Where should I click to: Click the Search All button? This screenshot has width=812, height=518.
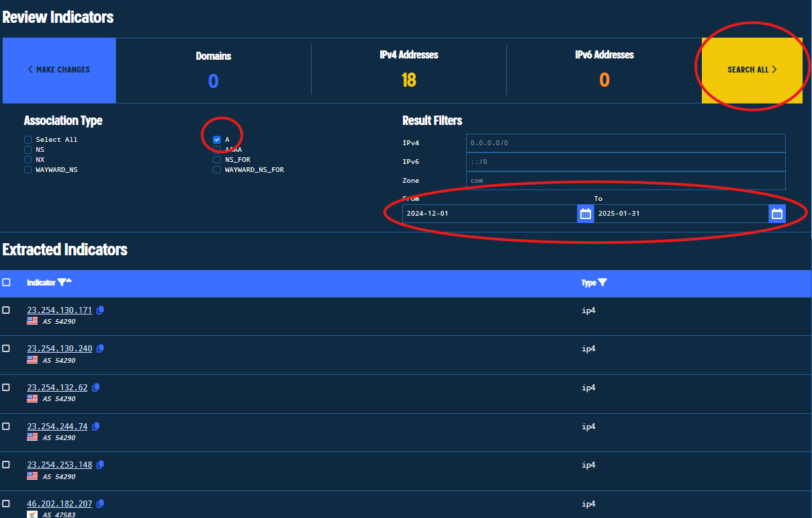(x=752, y=70)
